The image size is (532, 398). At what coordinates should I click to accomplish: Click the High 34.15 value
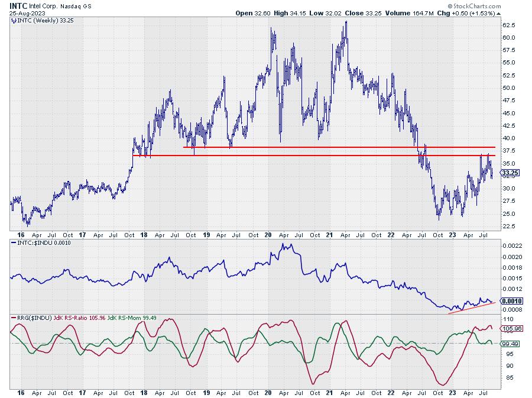pyautogui.click(x=290, y=13)
